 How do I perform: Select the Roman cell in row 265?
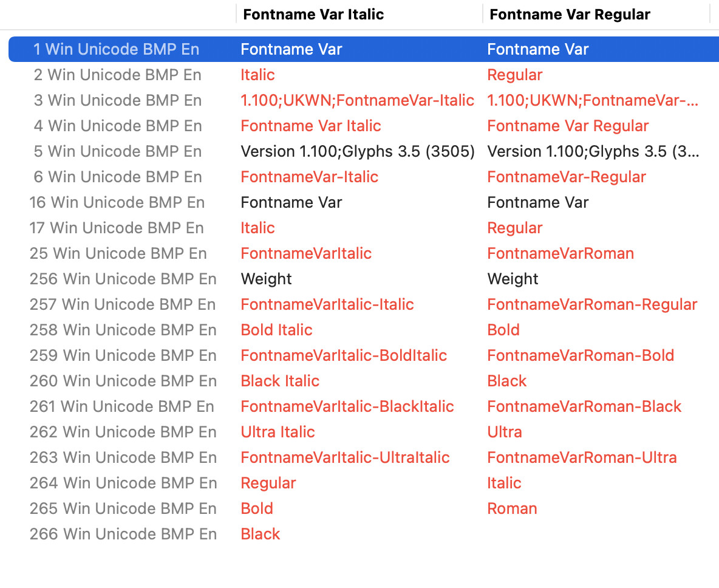click(x=512, y=508)
